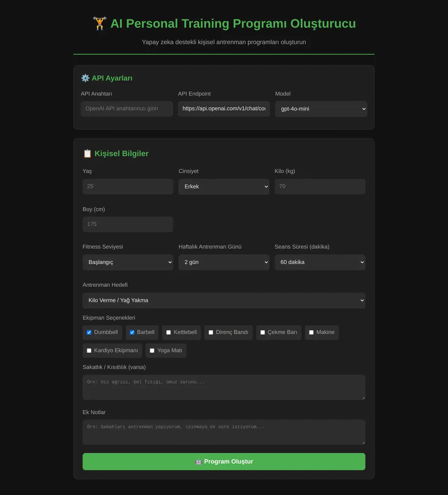448x495 pixels.
Task: Toggle the Kardiyo Ekipmanı checkbox
Action: coord(89,351)
